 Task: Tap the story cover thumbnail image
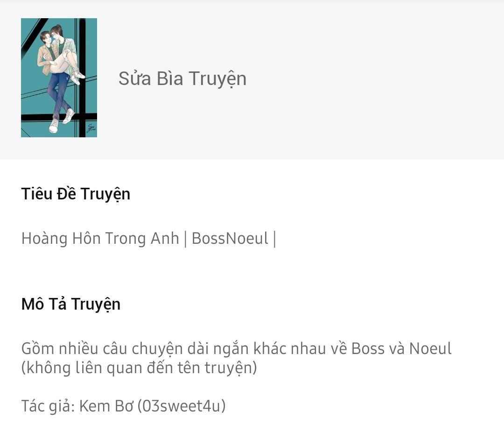click(x=59, y=78)
